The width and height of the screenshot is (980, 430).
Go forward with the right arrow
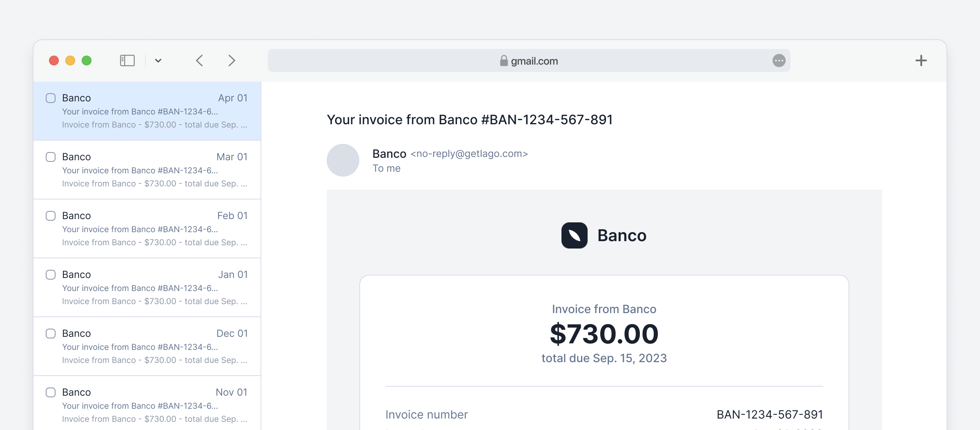coord(232,60)
